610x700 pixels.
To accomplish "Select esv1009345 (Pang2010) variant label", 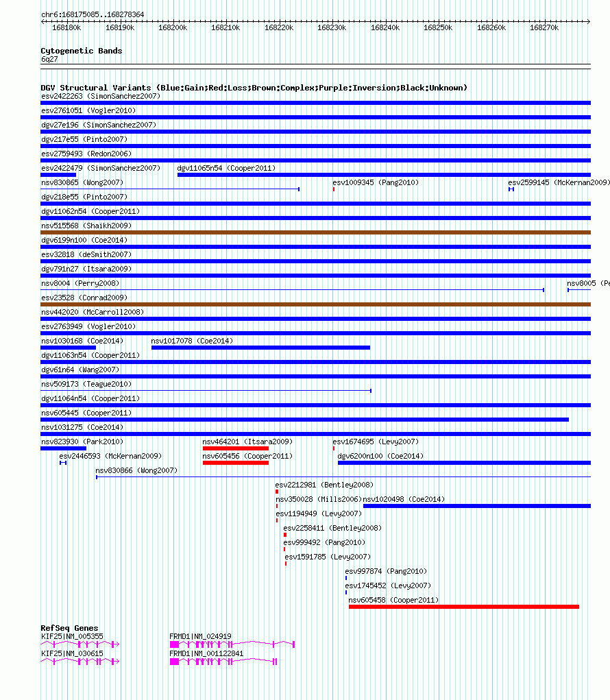I will click(376, 182).
